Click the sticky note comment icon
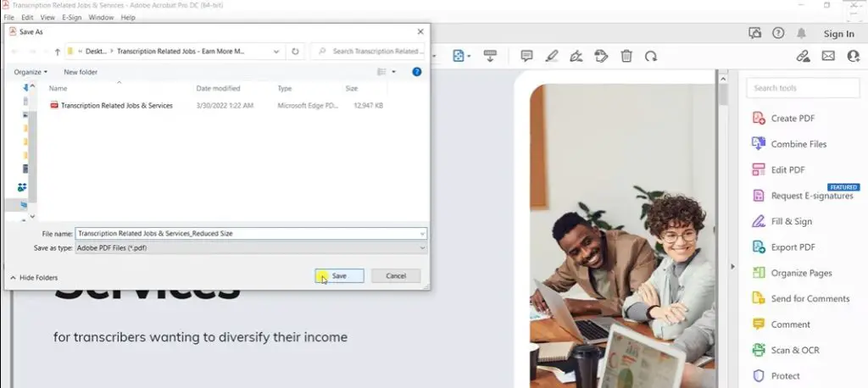The image size is (868, 388). (x=526, y=56)
